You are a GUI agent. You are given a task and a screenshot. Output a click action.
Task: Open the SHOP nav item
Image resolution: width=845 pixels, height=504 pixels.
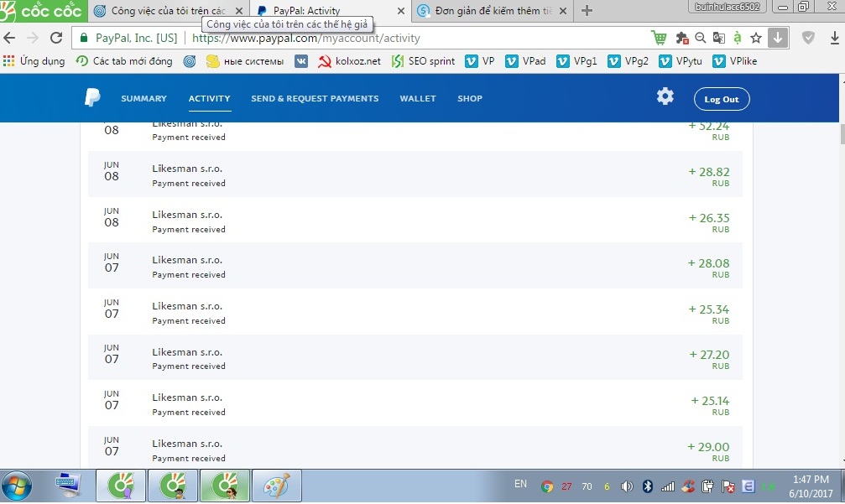point(470,99)
